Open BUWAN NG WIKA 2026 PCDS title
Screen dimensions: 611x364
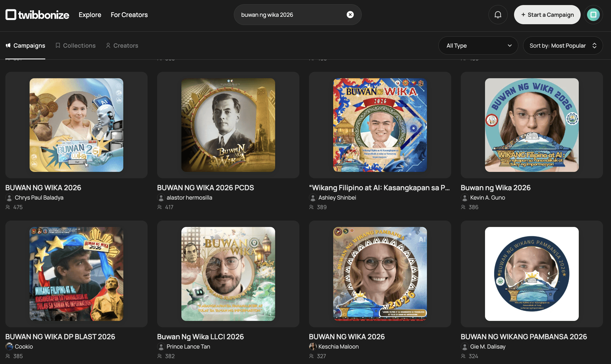click(205, 188)
